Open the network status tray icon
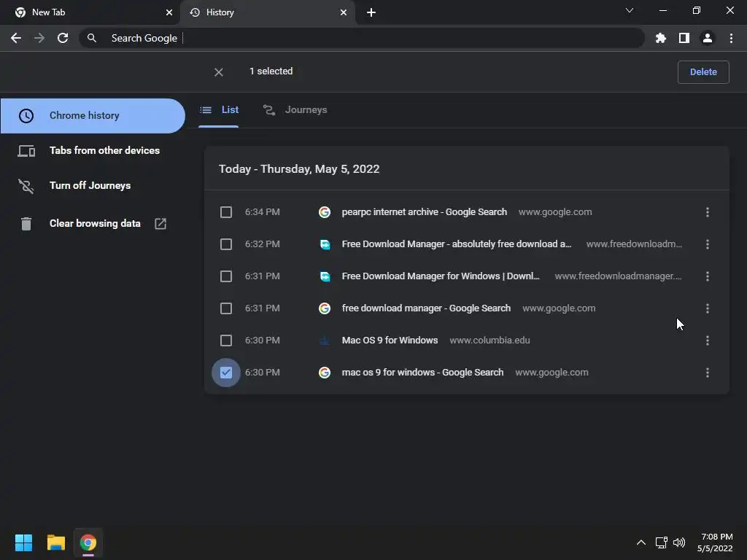747x560 pixels. click(661, 542)
